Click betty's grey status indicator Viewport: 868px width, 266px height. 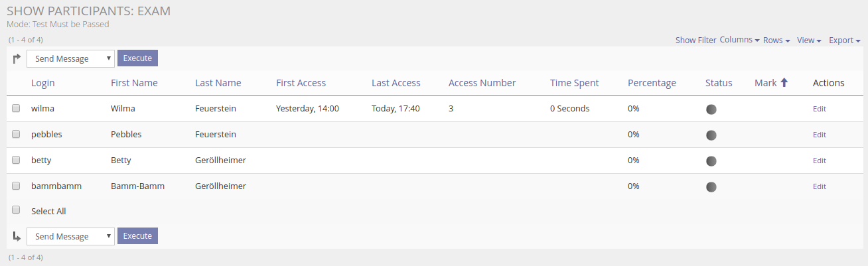[x=711, y=161]
